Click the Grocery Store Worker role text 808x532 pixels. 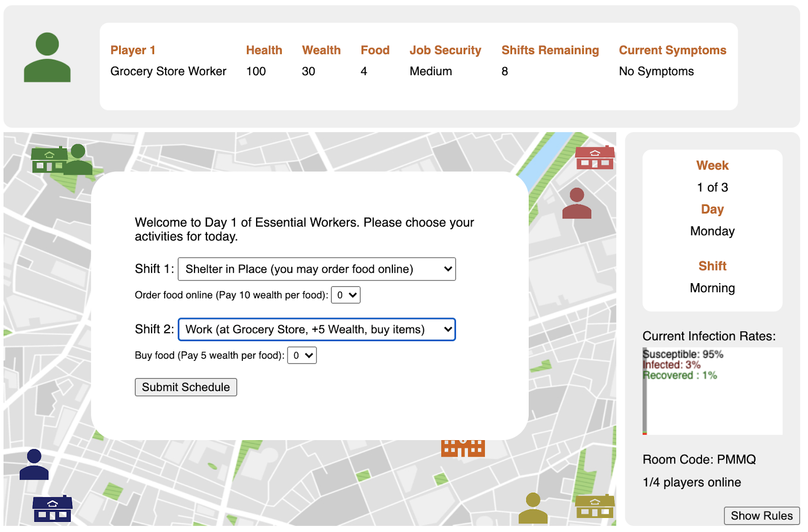pos(168,71)
